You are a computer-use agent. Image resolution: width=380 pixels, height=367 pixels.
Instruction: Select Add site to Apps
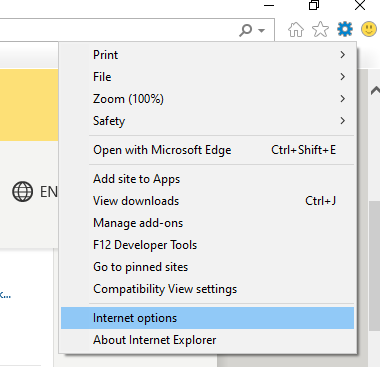coord(207,179)
